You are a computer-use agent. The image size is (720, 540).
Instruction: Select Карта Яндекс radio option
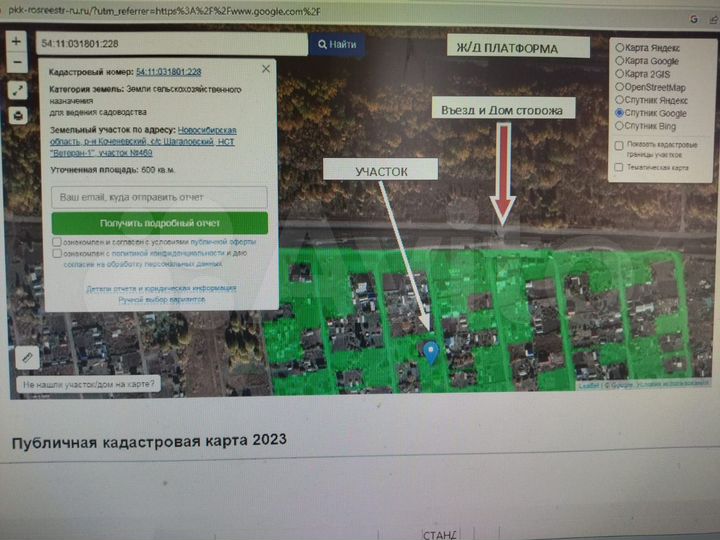coord(620,48)
